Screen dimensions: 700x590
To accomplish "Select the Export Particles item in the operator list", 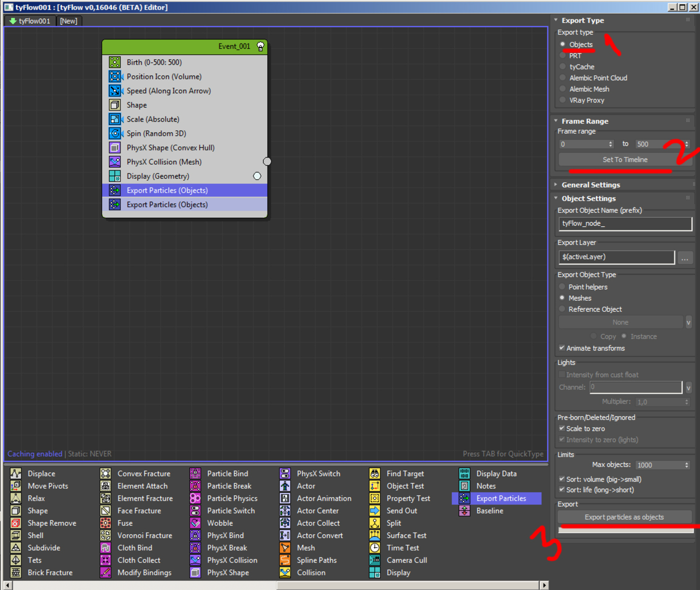I will click(x=497, y=499).
